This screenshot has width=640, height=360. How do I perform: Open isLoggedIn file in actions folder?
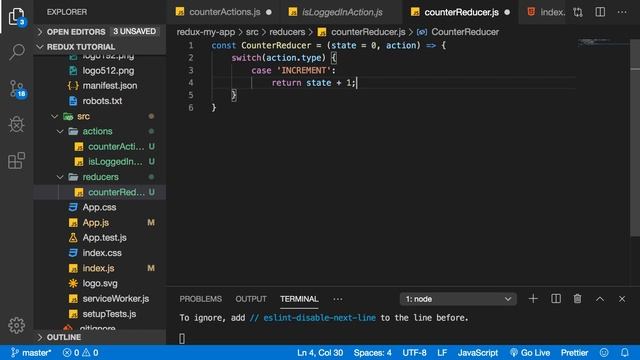[100, 162]
